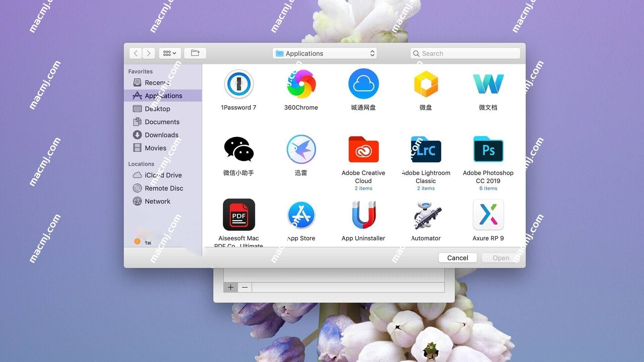Open iCloud Drive in the sidebar
The image size is (644, 362).
click(x=163, y=175)
